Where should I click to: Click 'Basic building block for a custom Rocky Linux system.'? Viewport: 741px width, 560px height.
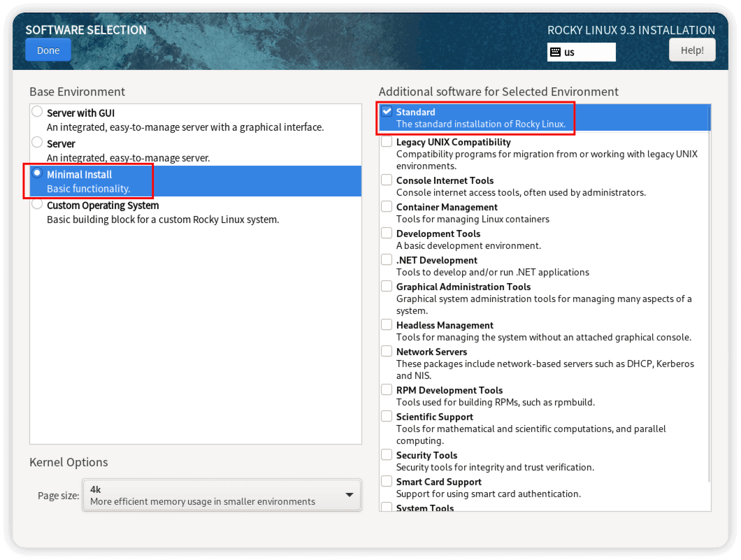click(163, 220)
